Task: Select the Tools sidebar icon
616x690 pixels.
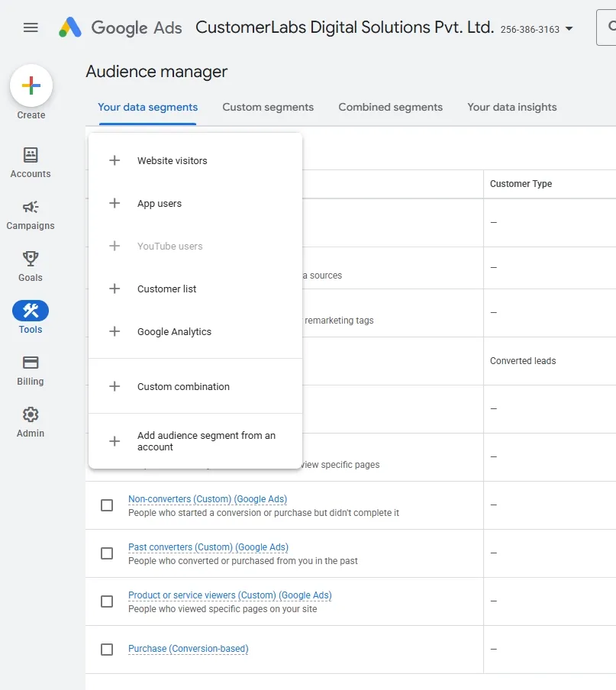Action: click(31, 311)
